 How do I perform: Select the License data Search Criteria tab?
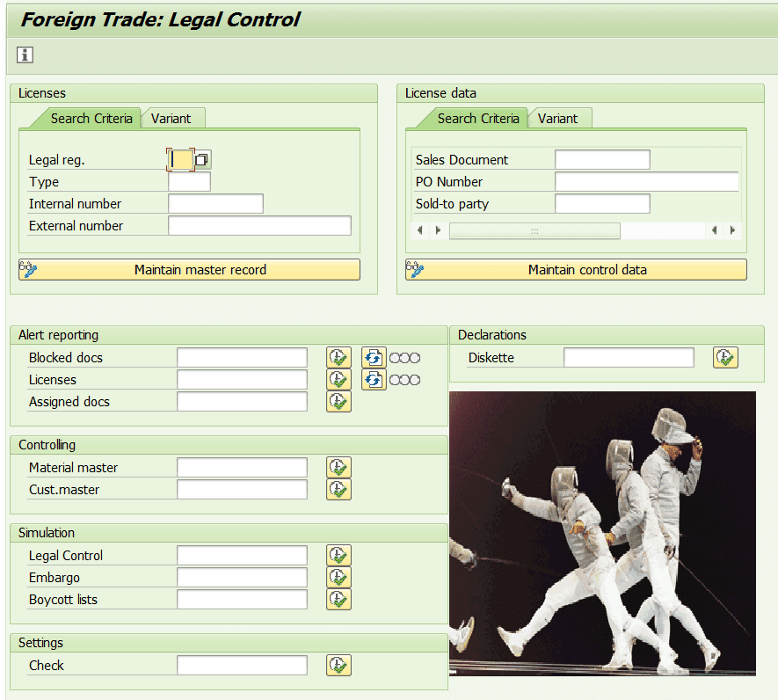click(x=477, y=118)
